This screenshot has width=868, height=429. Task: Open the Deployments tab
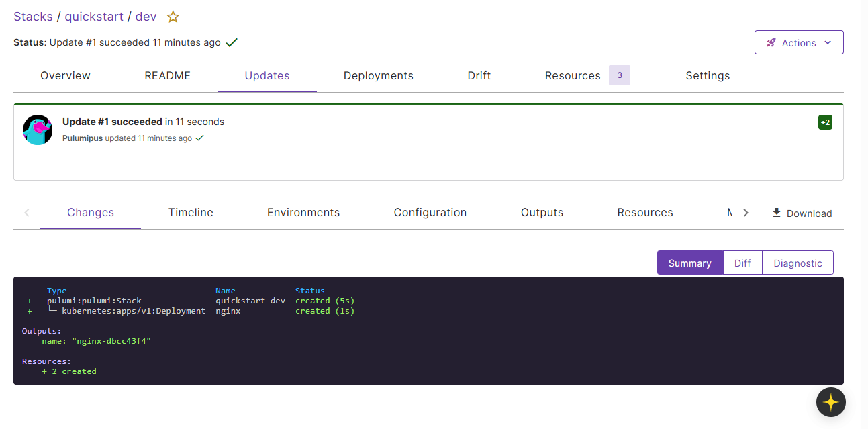pyautogui.click(x=379, y=75)
